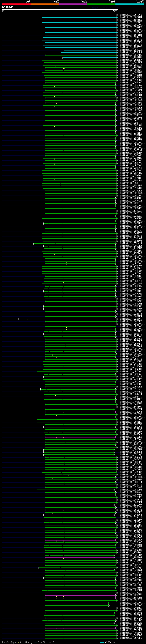The height and width of the screenshot is (644, 146).
Task: Select hit label UniRef100_Q2H5Y5
Action: pyautogui.click(x=131, y=595)
